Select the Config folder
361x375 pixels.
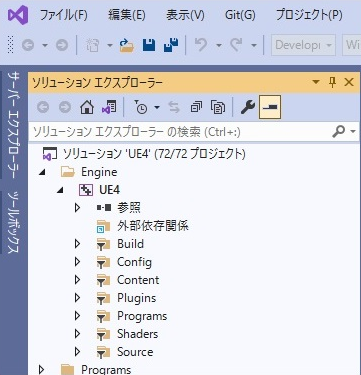point(134,262)
